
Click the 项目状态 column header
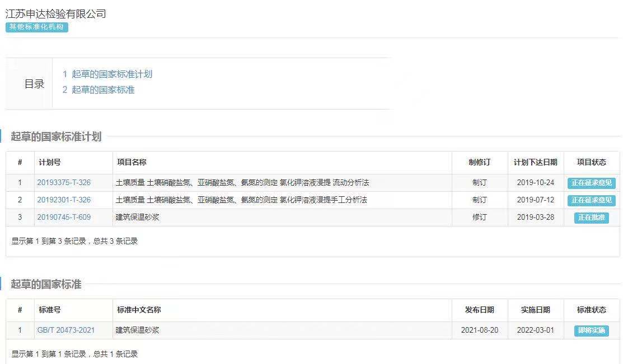click(x=591, y=163)
